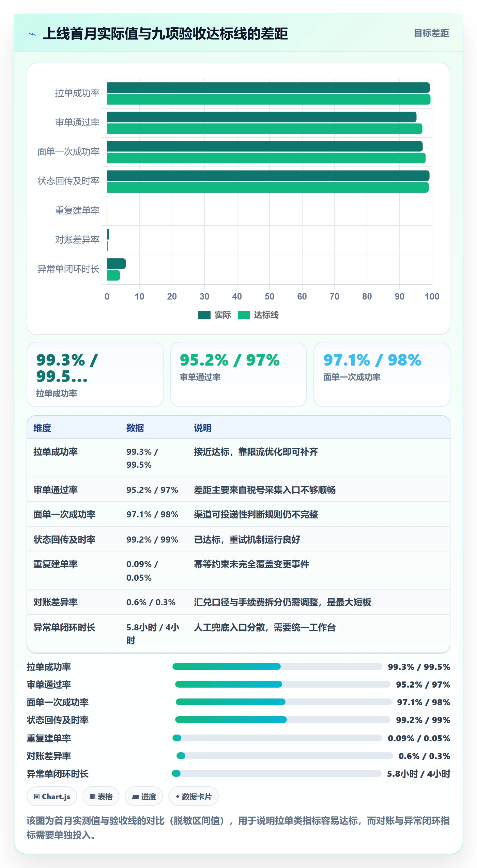477x868 pixels.
Task: Click the bar icon in the 进度 chip
Action: (136, 797)
